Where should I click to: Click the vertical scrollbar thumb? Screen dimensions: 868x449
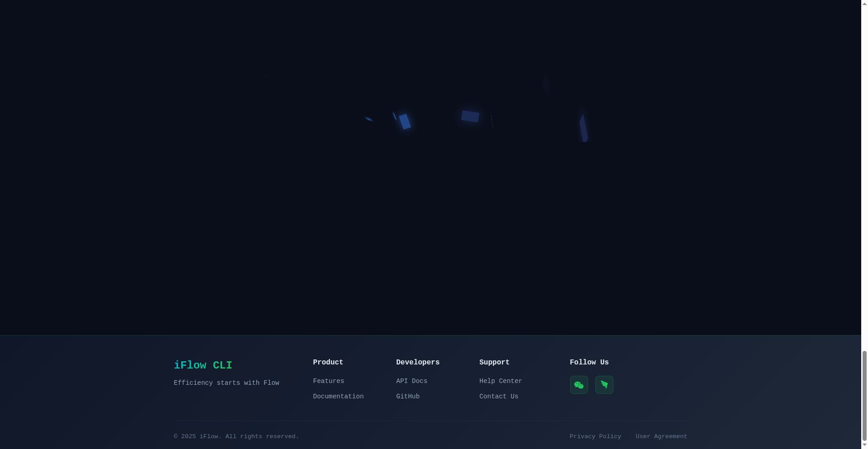864,398
